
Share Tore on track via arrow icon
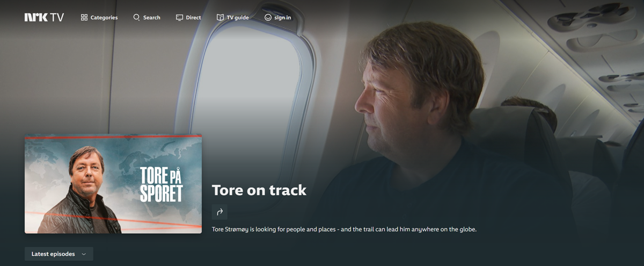point(219,212)
